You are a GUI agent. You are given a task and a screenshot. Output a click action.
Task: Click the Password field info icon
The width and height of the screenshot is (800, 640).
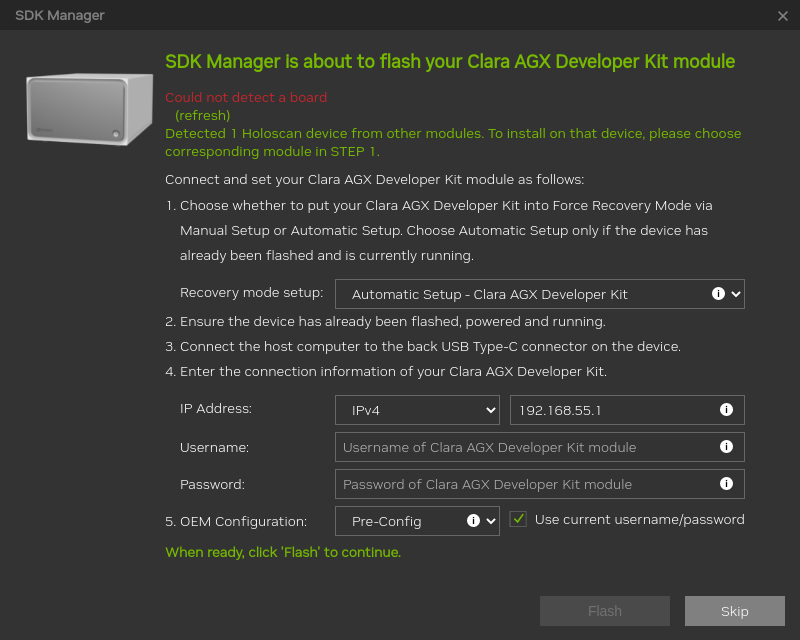click(x=727, y=483)
